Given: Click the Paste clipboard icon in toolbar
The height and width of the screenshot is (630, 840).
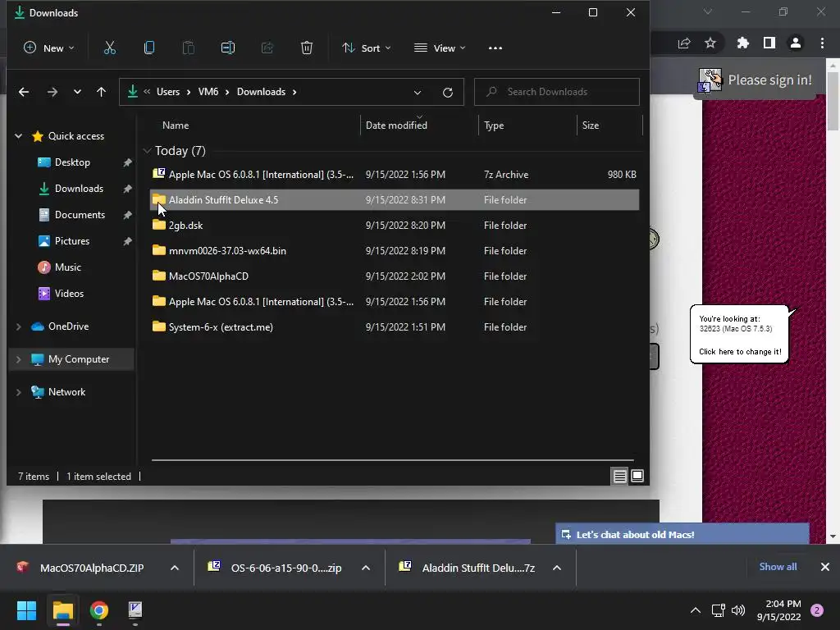Looking at the screenshot, I should point(189,48).
